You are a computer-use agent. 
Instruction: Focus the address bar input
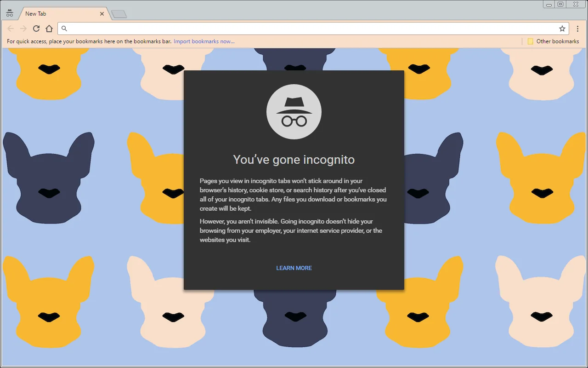tap(312, 29)
